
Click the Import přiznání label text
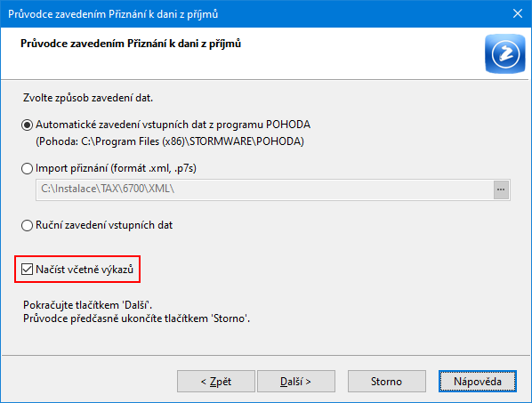pos(116,168)
